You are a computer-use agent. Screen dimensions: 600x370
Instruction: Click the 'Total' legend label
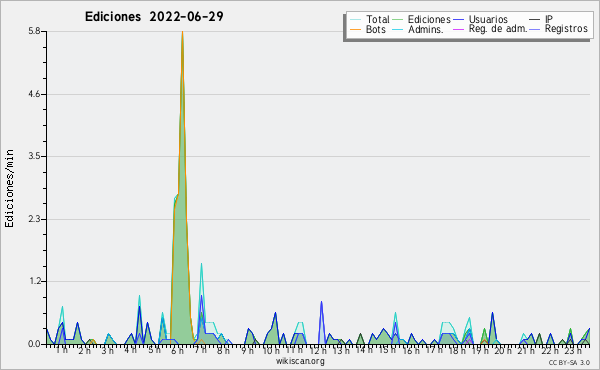377,19
